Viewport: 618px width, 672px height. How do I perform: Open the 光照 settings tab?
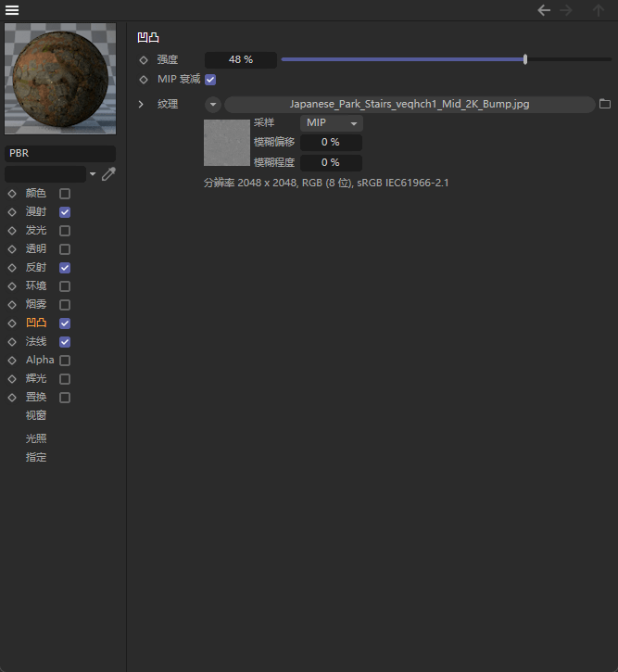36,438
